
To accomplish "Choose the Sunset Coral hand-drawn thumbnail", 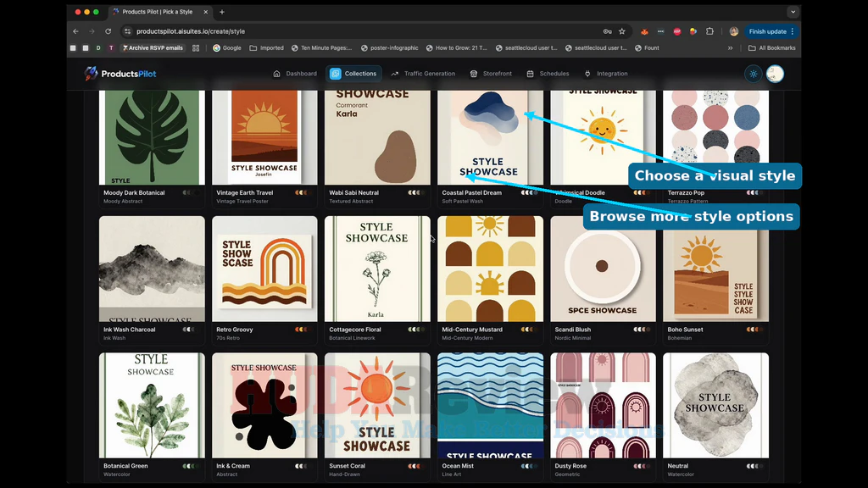I will pos(377,406).
